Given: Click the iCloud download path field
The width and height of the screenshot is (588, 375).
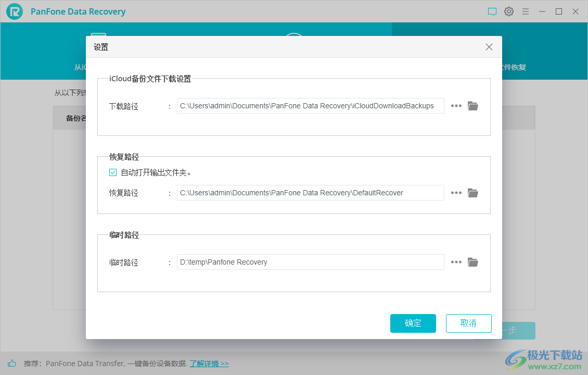Looking at the screenshot, I should 311,106.
